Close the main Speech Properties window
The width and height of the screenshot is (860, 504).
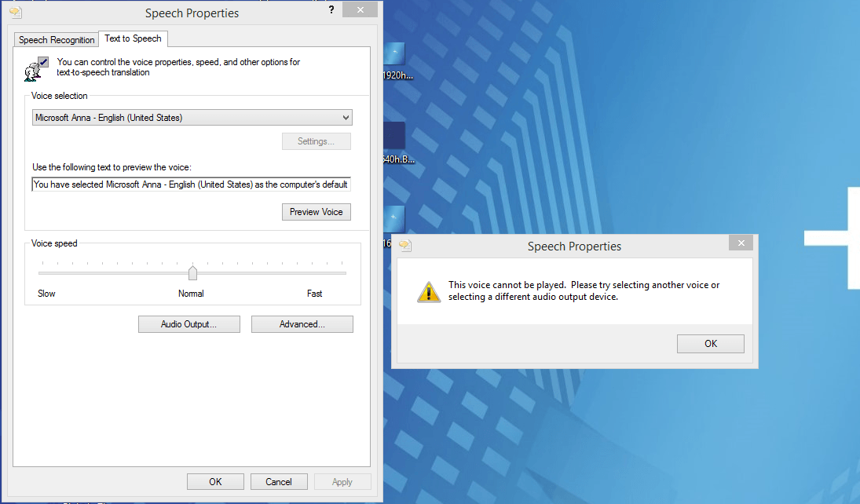(x=359, y=10)
